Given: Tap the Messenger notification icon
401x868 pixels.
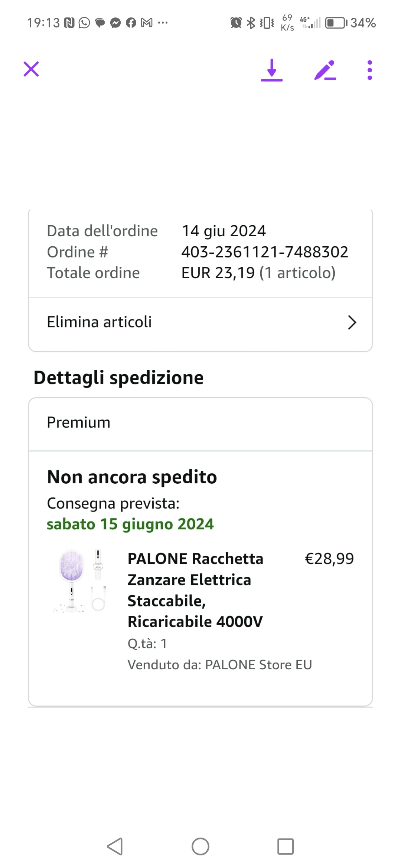Looking at the screenshot, I should 115,23.
